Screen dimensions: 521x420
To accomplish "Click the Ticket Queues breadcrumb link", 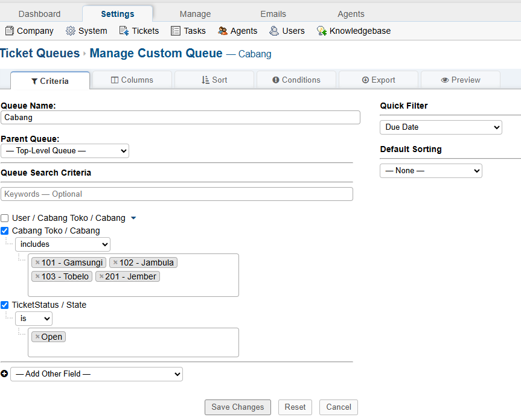I will [x=40, y=53].
